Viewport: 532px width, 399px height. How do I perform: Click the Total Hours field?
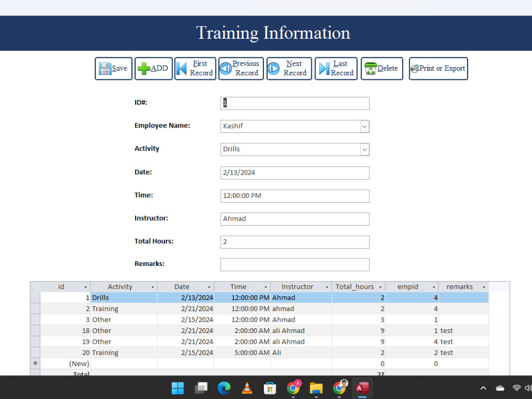point(295,242)
